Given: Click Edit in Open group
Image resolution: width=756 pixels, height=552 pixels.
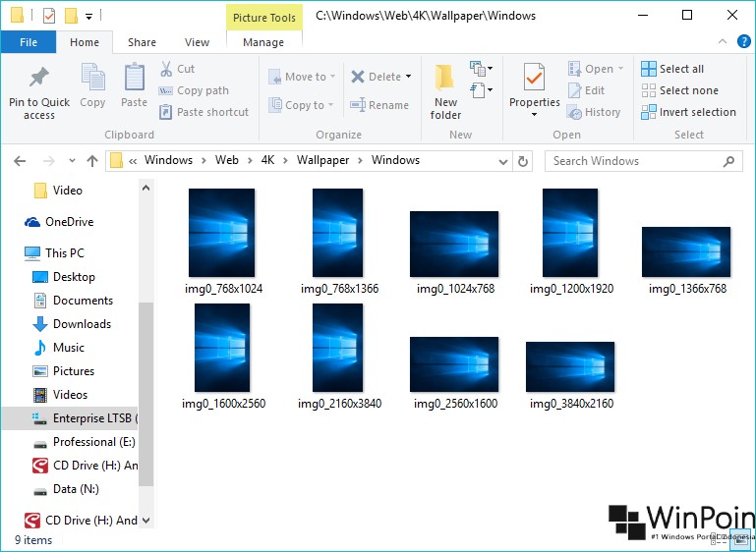Looking at the screenshot, I should (586, 90).
